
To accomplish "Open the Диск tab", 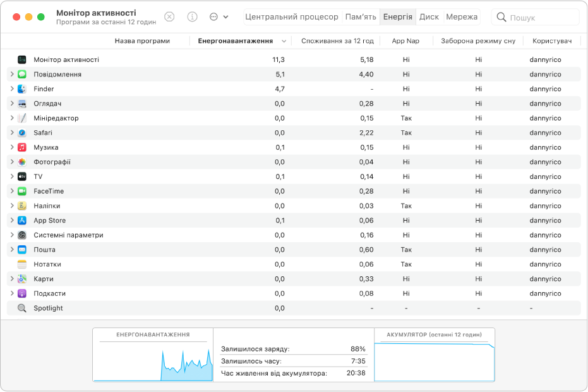I will (429, 17).
